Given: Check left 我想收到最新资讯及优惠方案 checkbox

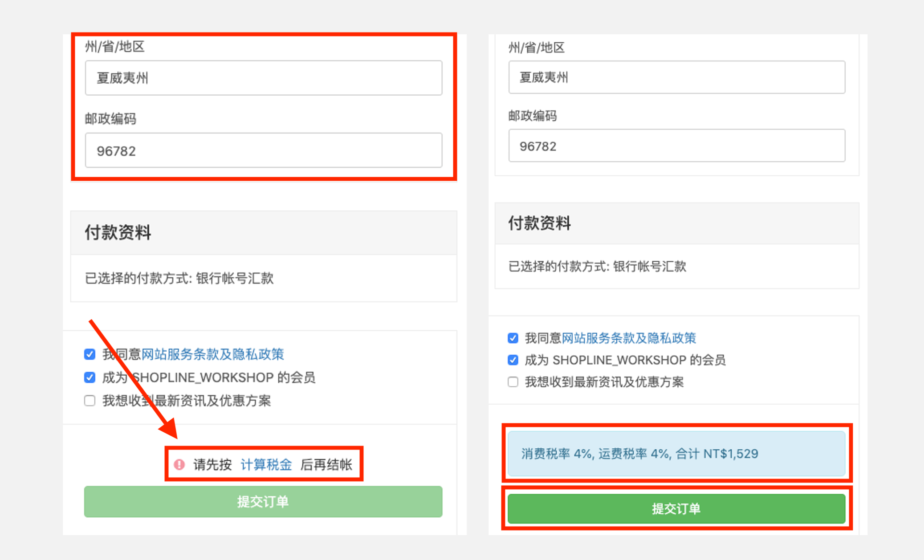Looking at the screenshot, I should click(90, 401).
